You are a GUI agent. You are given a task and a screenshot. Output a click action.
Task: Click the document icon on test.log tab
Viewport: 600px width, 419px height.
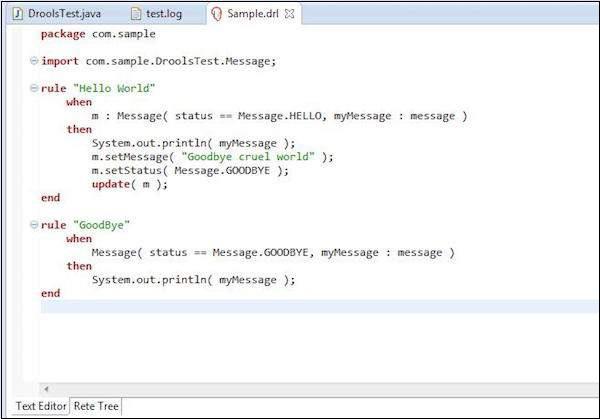(x=136, y=14)
